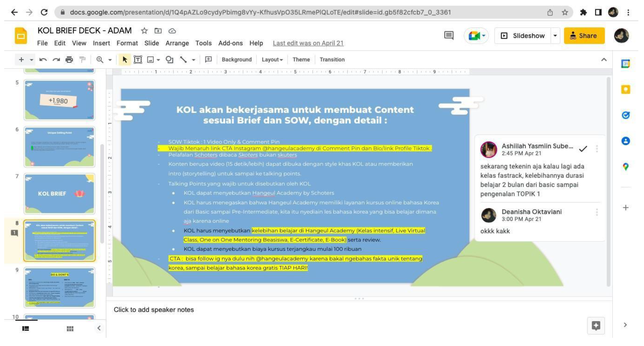644x346 pixels.
Task: Switch to grid view of slides
Action: pos(70,328)
